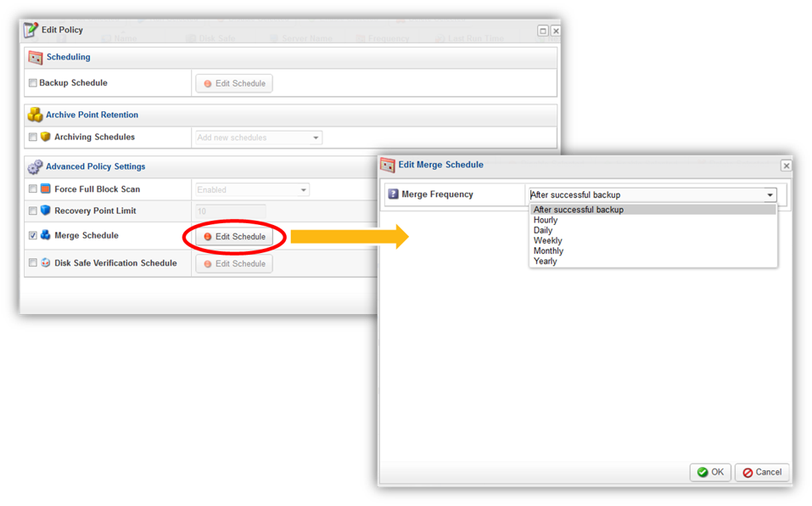Collapse the Merge Frequency dropdown arrow
812x506 pixels.
[x=770, y=195]
